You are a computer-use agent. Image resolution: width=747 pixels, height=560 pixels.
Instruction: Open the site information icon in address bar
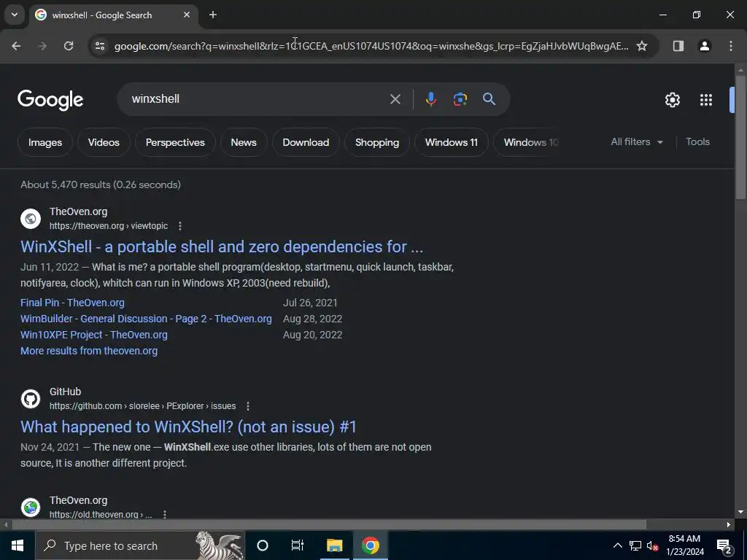click(x=100, y=46)
